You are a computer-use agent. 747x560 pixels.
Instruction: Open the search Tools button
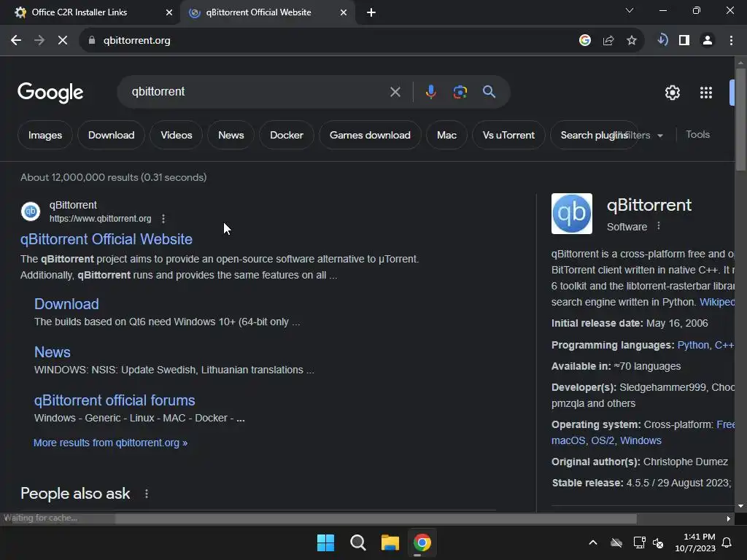pyautogui.click(x=698, y=135)
